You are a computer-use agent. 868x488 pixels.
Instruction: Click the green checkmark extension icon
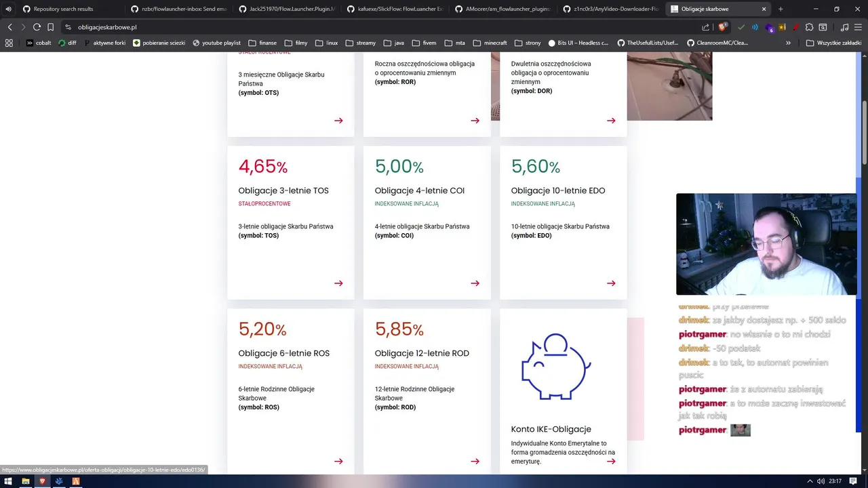[741, 27]
